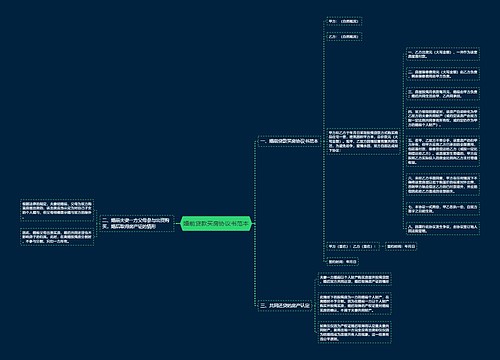500x360 pixels.
Task: Select clause 七 node about 本协议一式两份
Action: coord(443,209)
